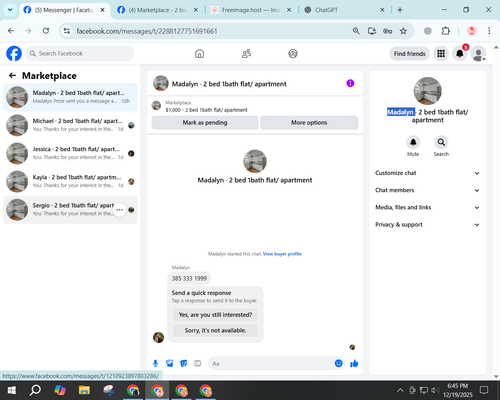The width and height of the screenshot is (500, 400).
Task: Switch to the Marketplace browser tab
Action: tap(158, 10)
